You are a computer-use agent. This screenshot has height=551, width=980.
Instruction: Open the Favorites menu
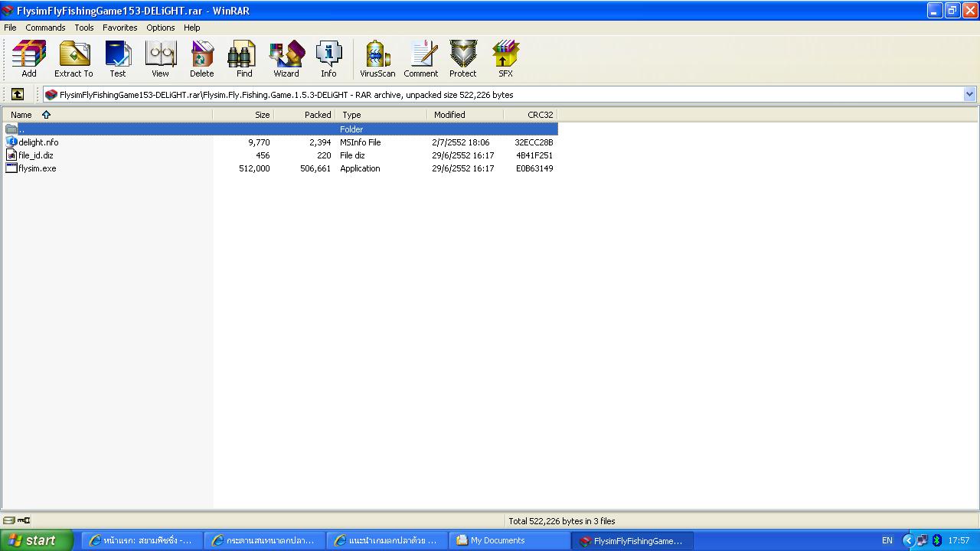pyautogui.click(x=120, y=28)
